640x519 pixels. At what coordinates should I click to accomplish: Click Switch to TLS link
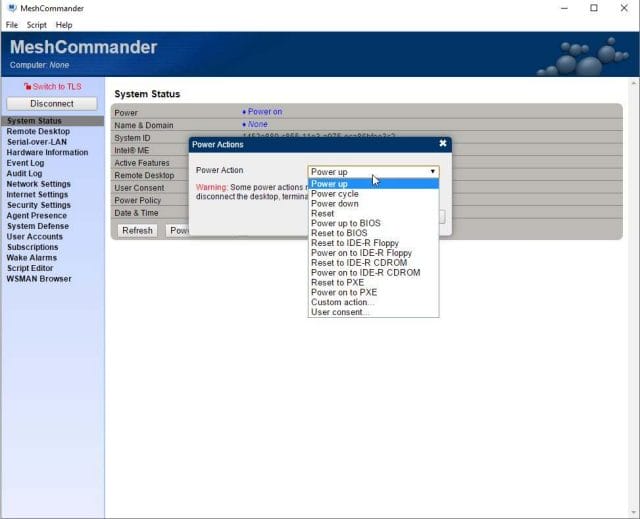[57, 86]
